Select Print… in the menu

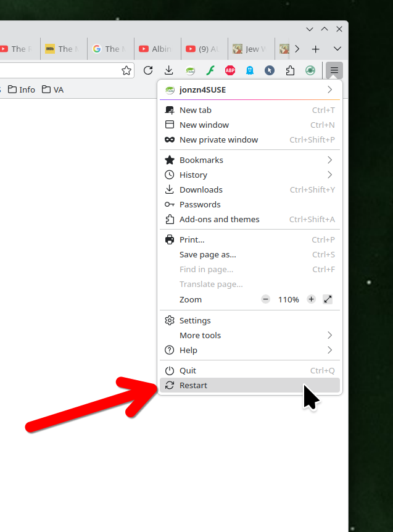pos(250,240)
